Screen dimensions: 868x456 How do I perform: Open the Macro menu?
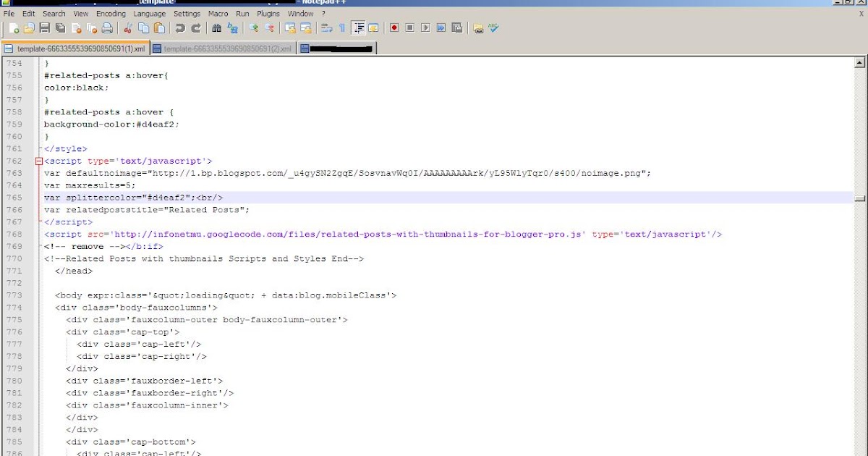(x=218, y=13)
